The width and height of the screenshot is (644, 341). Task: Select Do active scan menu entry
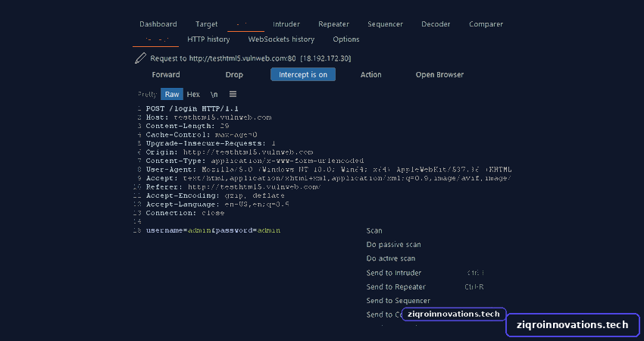coord(391,259)
